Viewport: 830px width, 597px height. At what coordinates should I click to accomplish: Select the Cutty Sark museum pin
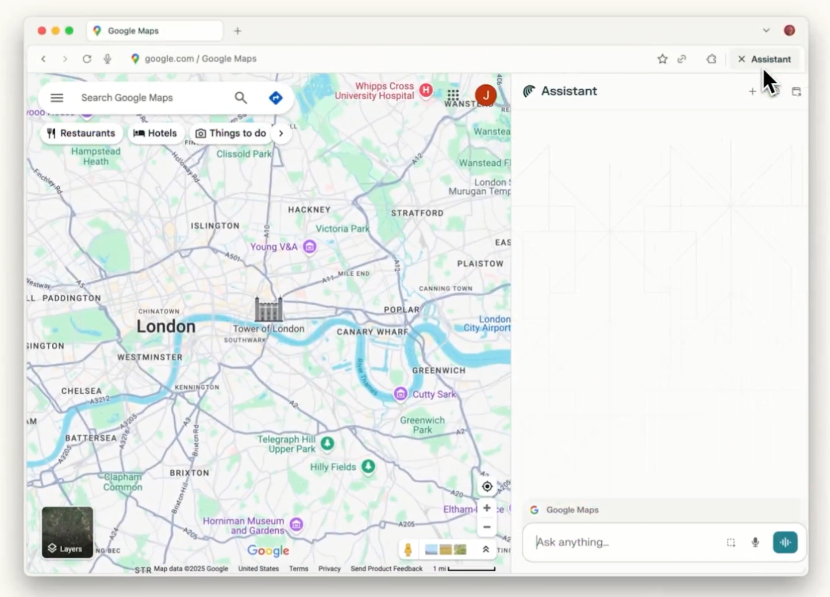[401, 394]
